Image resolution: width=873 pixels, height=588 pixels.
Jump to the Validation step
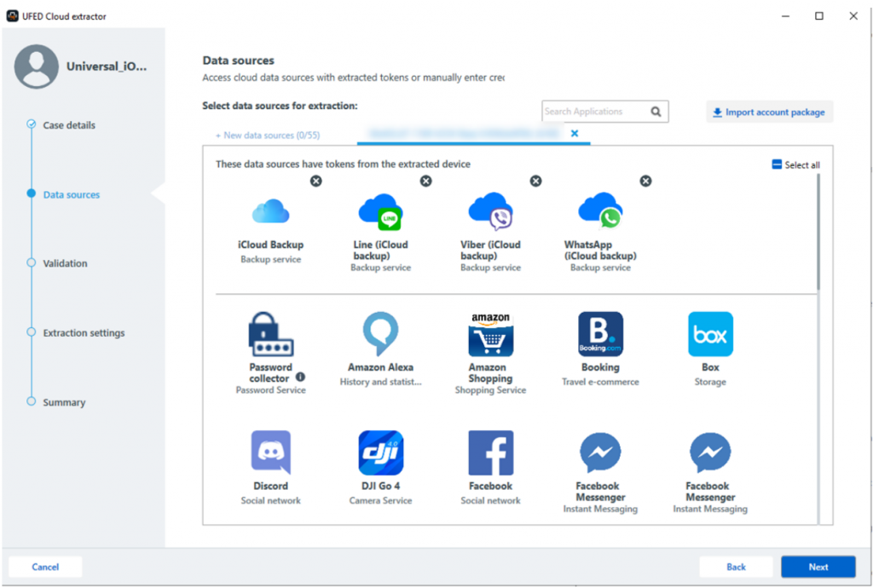click(65, 263)
